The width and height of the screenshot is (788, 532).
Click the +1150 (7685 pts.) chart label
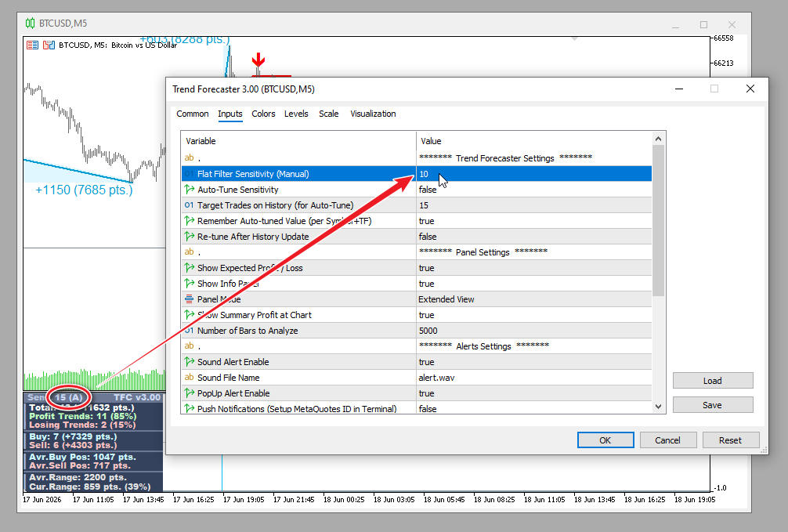tap(84, 190)
